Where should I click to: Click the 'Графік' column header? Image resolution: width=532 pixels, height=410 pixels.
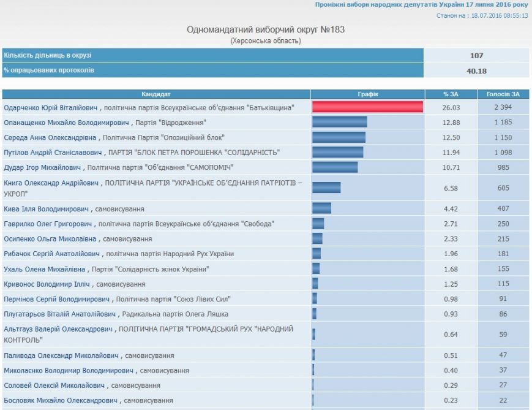[368, 94]
